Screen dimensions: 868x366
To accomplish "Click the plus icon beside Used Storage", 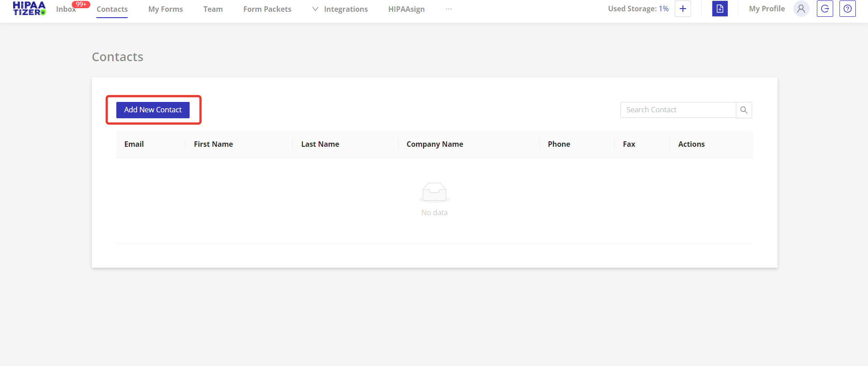I will pos(682,9).
